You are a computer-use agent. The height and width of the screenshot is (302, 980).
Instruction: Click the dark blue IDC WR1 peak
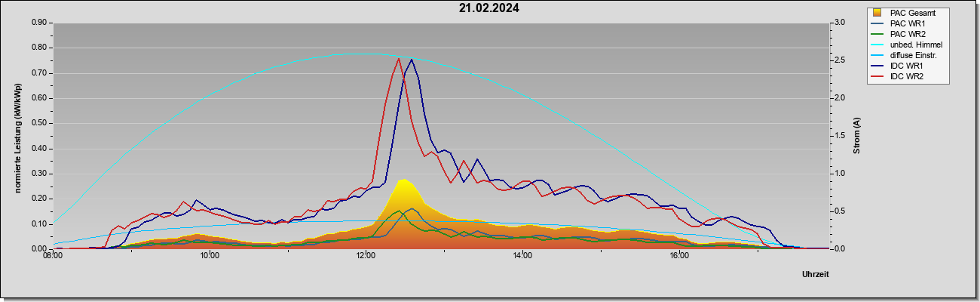(x=411, y=58)
